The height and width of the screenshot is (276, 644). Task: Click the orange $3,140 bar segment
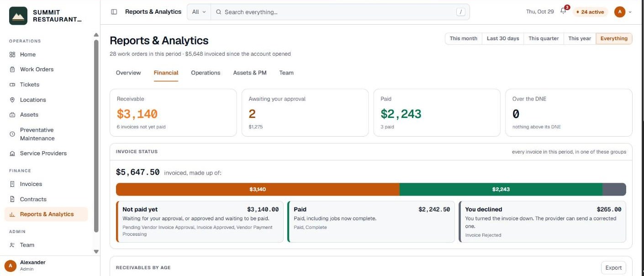[258, 189]
